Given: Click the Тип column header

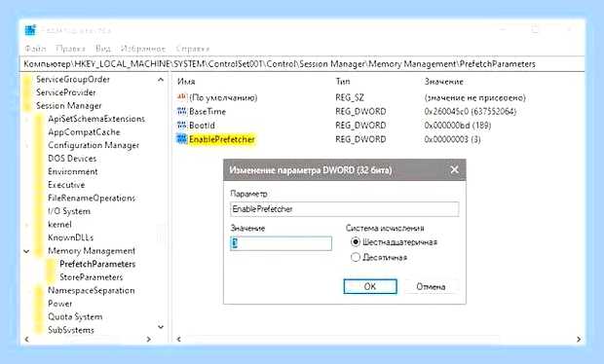Looking at the screenshot, I should coord(343,82).
